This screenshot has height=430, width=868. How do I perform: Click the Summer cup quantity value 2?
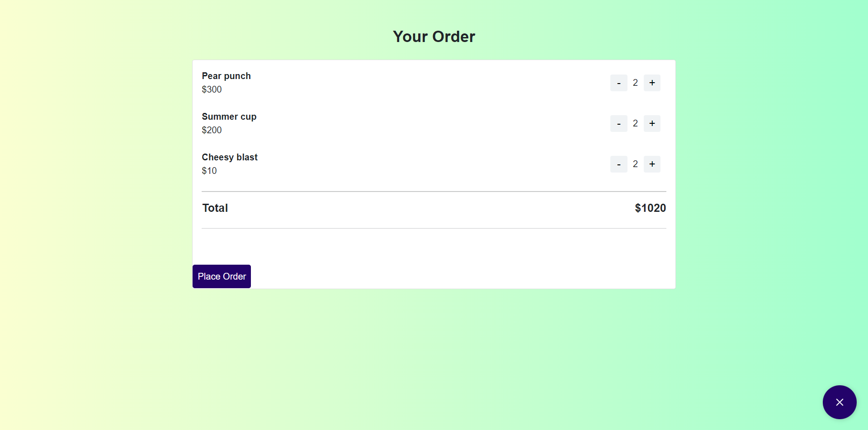pyautogui.click(x=635, y=123)
